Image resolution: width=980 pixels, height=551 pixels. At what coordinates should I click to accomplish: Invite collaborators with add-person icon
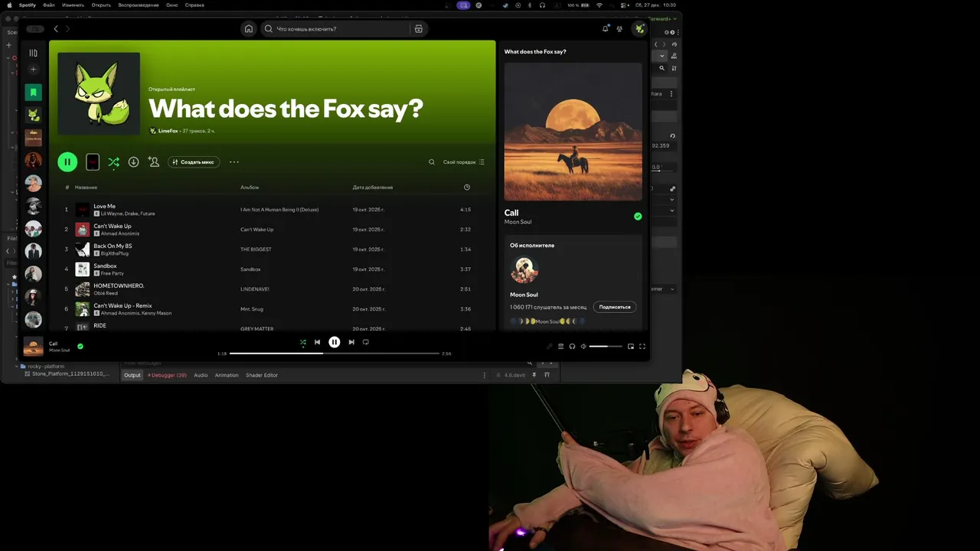pos(154,162)
